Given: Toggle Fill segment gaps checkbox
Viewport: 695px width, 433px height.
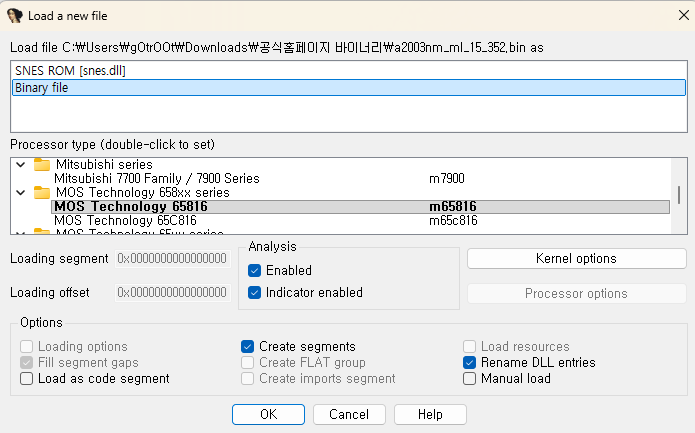Looking at the screenshot, I should click(x=27, y=363).
